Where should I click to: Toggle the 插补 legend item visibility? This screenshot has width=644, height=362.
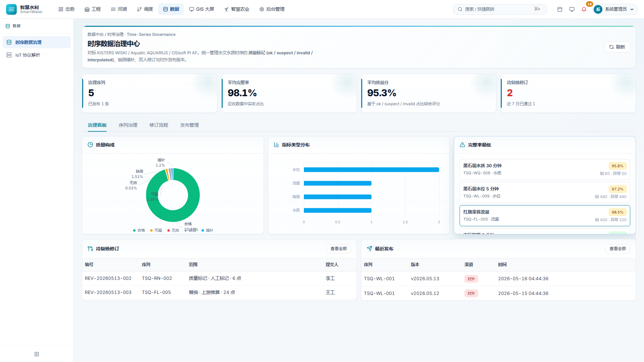[208, 230]
